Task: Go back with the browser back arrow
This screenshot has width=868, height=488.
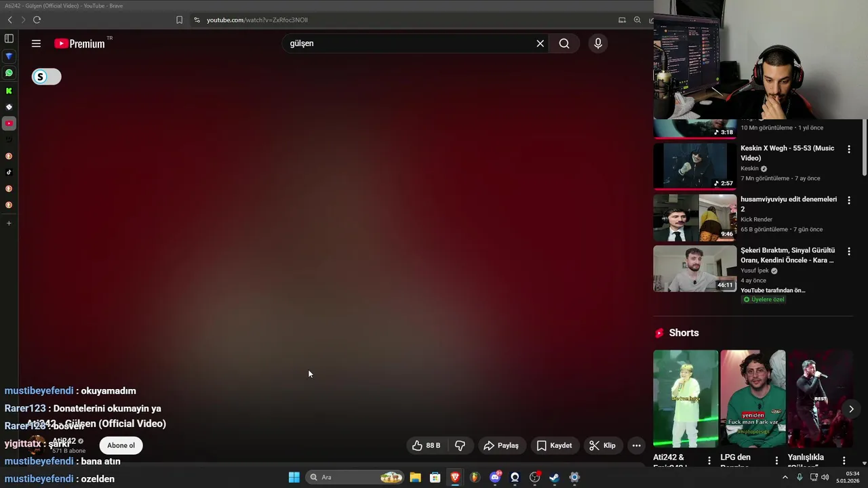Action: coord(9,20)
